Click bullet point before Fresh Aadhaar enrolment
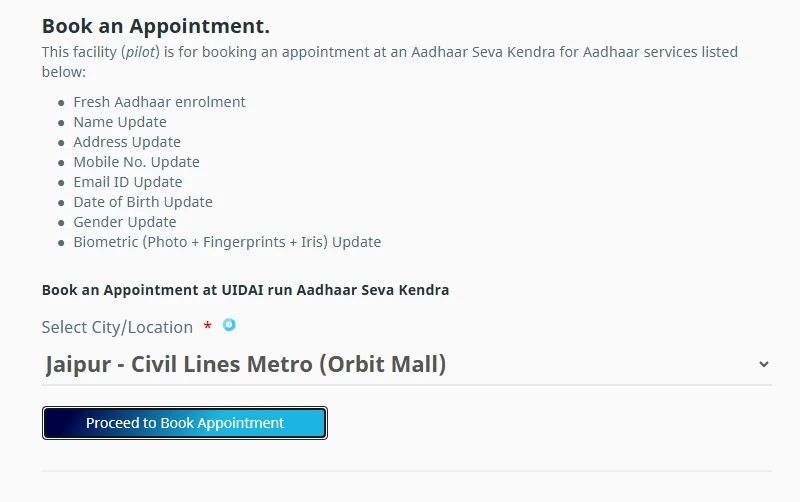This screenshot has width=800, height=502. click(x=60, y=103)
